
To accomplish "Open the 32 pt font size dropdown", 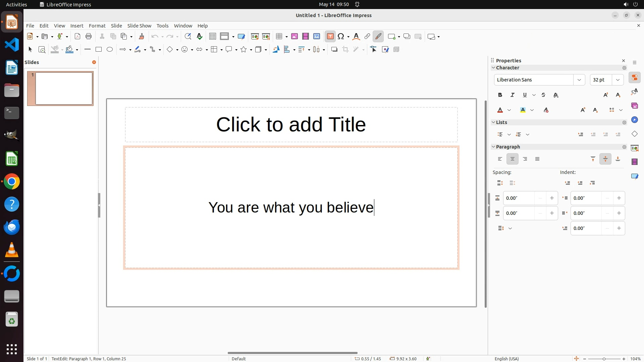I will (618, 80).
